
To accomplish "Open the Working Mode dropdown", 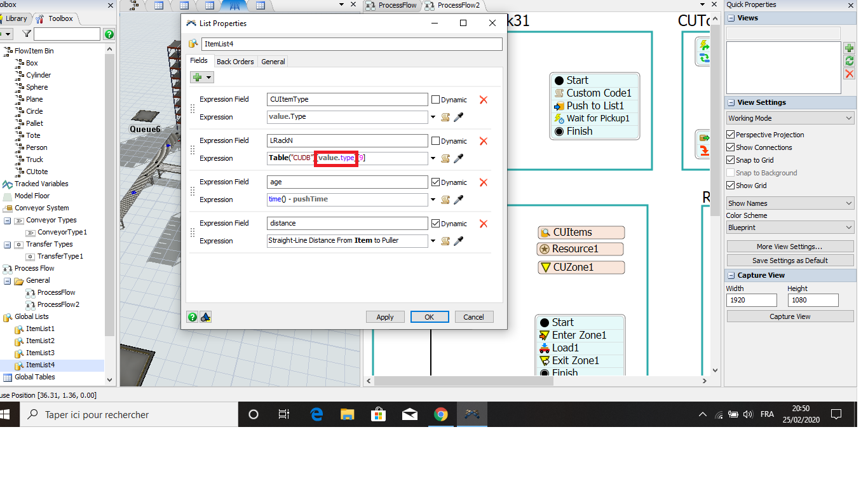I will [790, 118].
